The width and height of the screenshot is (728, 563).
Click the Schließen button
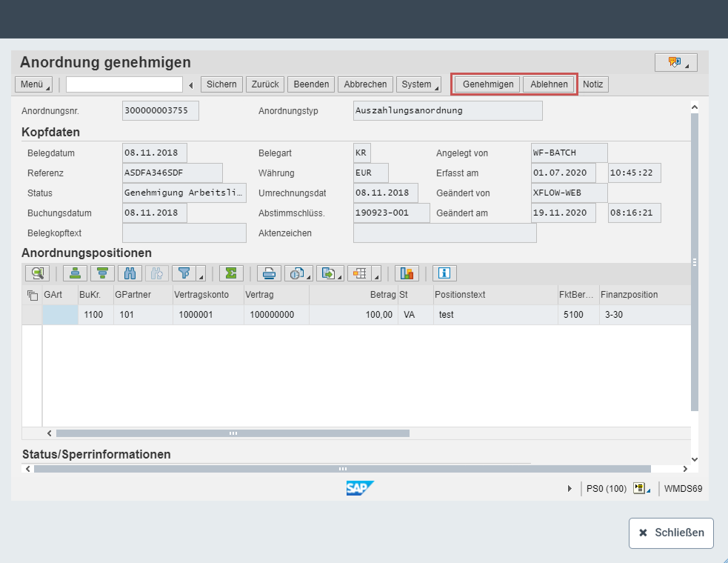[671, 533]
